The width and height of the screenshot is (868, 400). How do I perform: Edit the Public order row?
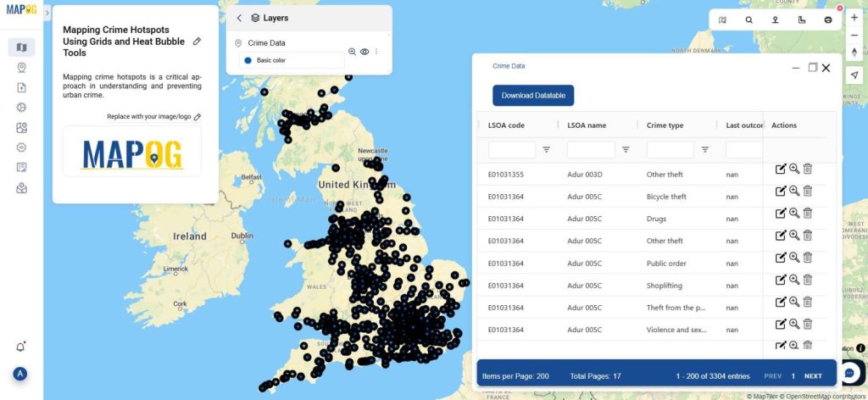coord(781,258)
